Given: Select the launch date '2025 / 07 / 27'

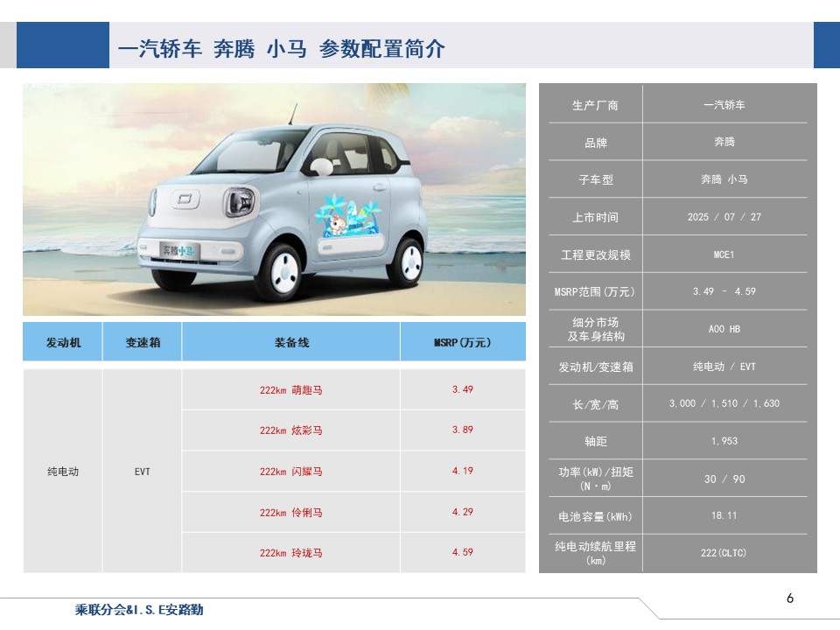Looking at the screenshot, I should pyautogui.click(x=724, y=217).
